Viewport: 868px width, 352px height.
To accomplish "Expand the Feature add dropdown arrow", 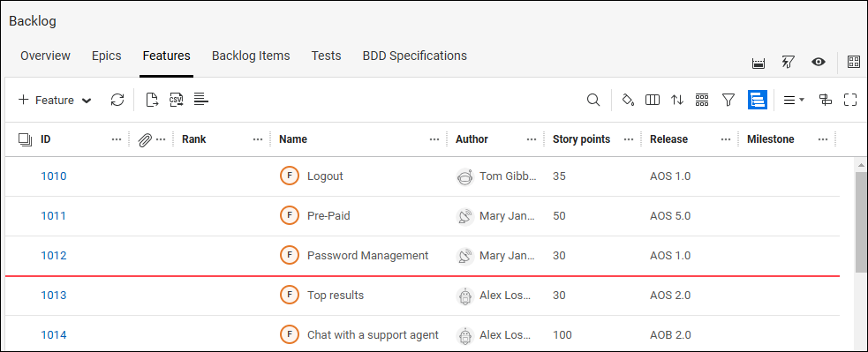I will click(87, 101).
